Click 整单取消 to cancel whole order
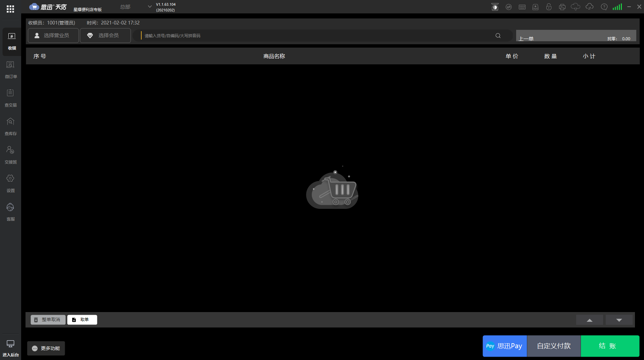 point(48,320)
